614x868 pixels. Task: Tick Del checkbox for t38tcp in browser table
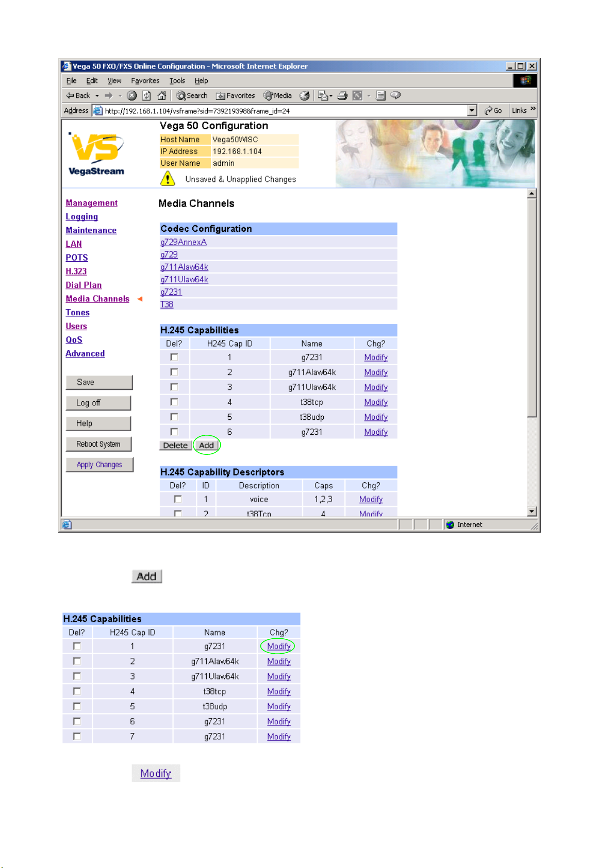pyautogui.click(x=174, y=402)
